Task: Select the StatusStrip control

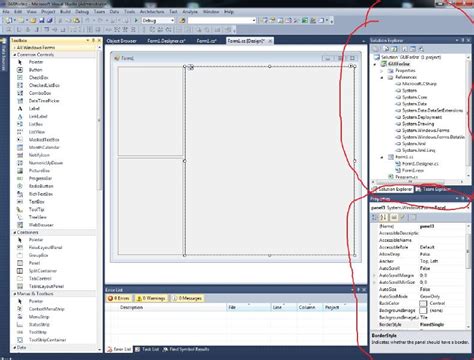Action: click(x=39, y=324)
